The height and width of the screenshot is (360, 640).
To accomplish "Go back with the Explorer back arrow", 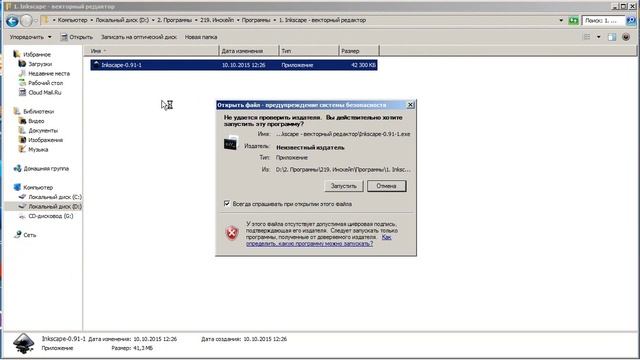I will 12,21.
